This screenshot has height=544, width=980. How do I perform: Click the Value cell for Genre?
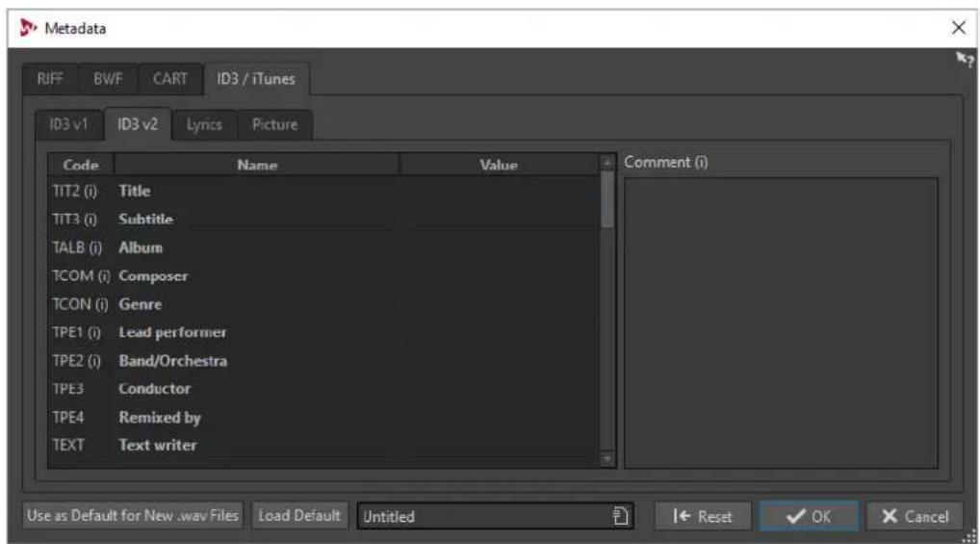click(x=499, y=304)
